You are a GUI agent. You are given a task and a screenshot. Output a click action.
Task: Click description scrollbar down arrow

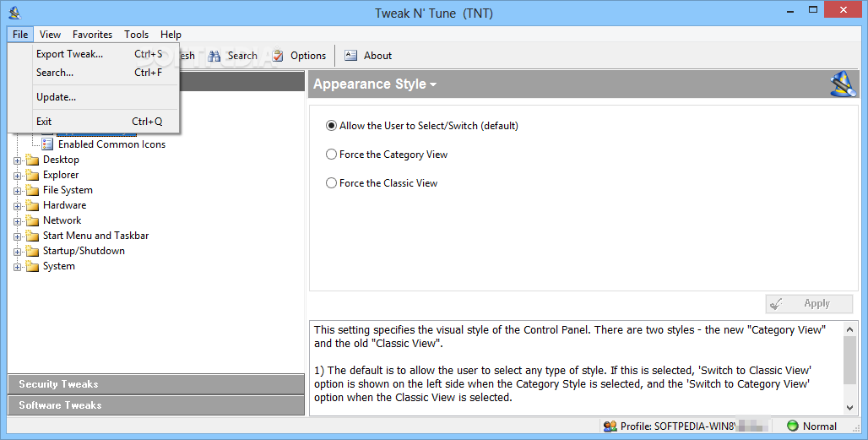[849, 407]
